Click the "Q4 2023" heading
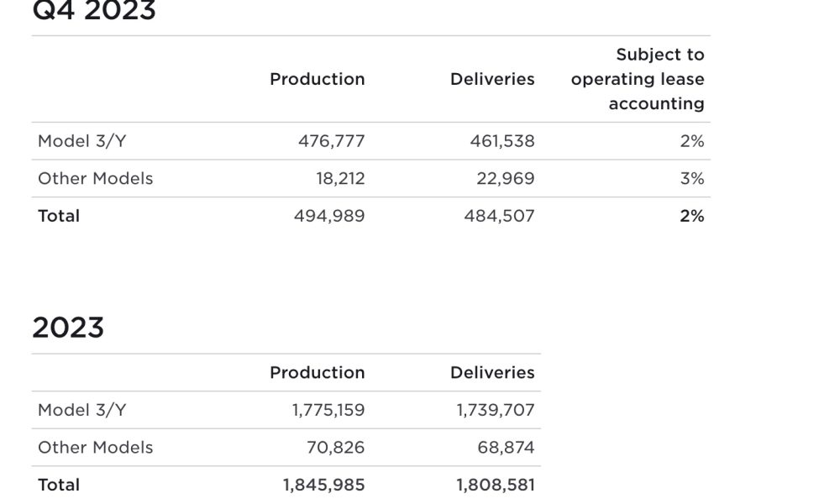The image size is (840, 504). pyautogui.click(x=94, y=11)
